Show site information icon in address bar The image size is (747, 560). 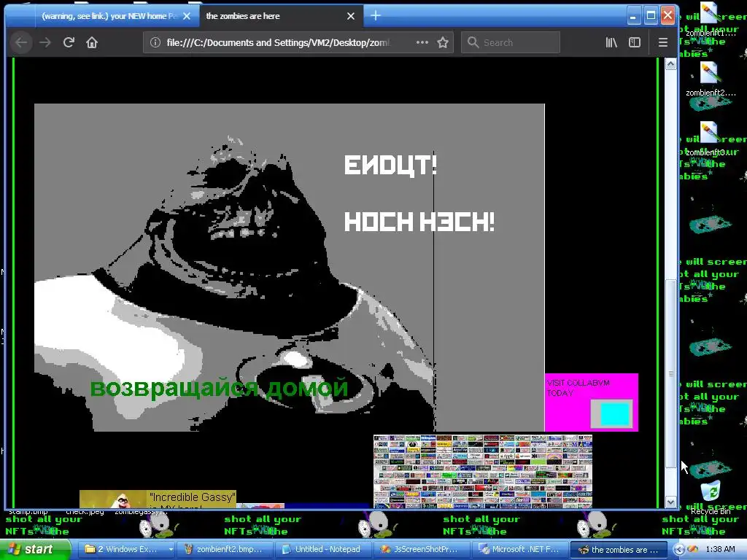coord(155,42)
